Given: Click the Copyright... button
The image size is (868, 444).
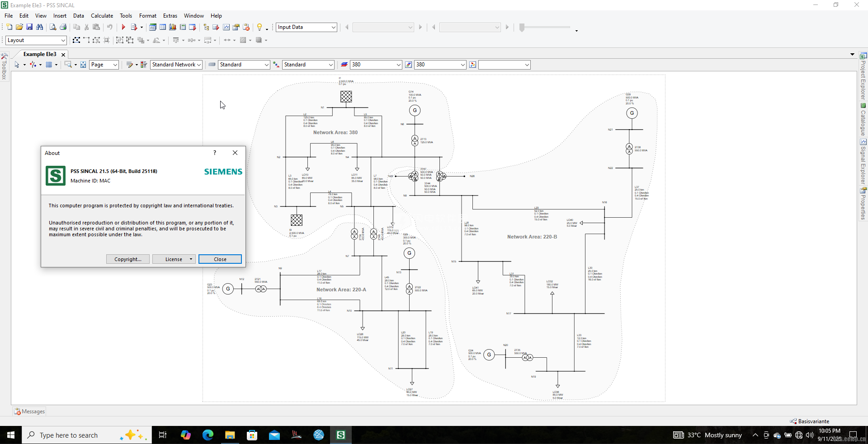Looking at the screenshot, I should [127, 259].
